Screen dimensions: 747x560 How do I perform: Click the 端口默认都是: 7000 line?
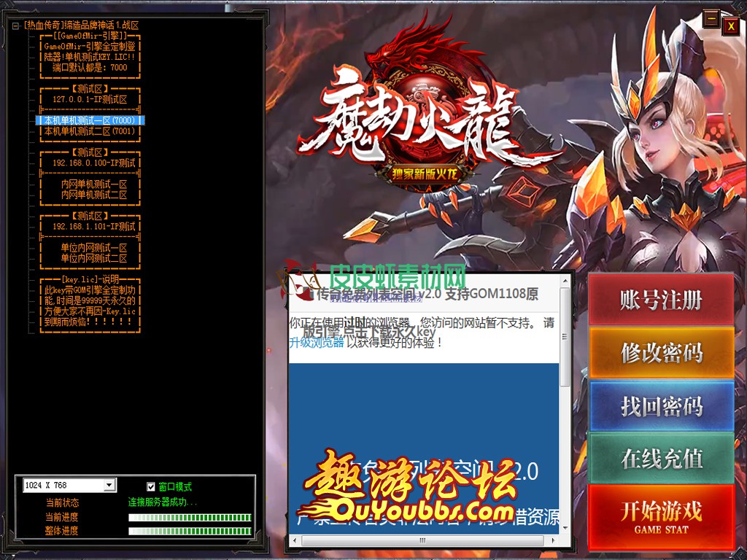coord(90,68)
